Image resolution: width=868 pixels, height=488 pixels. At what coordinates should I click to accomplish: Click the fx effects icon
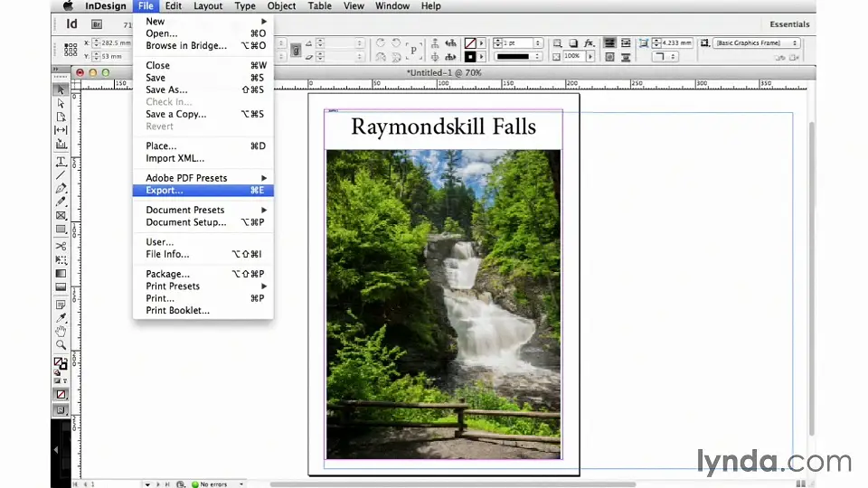point(589,43)
